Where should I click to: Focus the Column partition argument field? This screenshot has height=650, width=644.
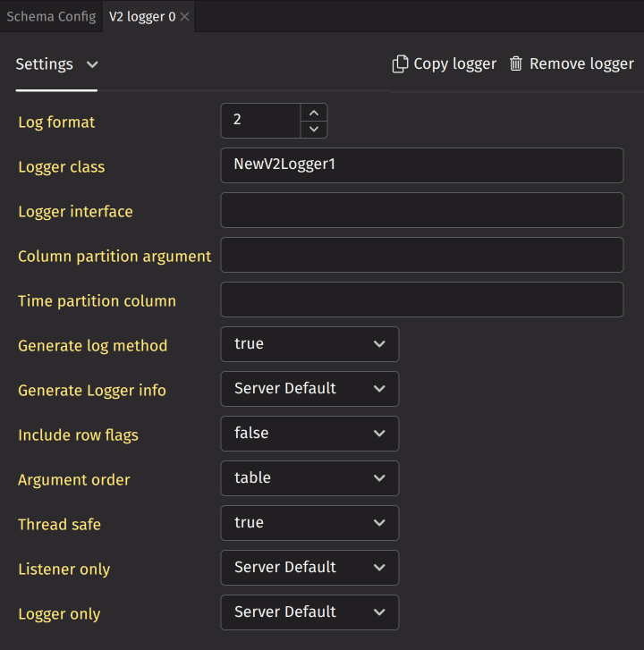coord(421,255)
